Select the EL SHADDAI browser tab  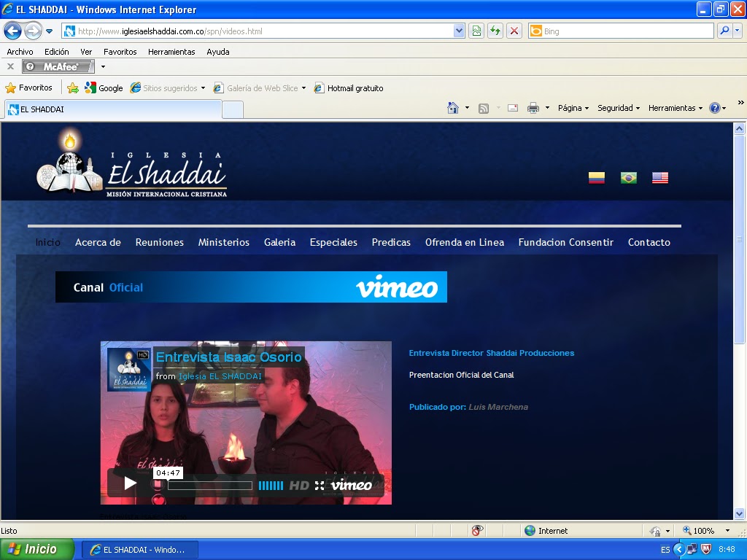pyautogui.click(x=113, y=109)
